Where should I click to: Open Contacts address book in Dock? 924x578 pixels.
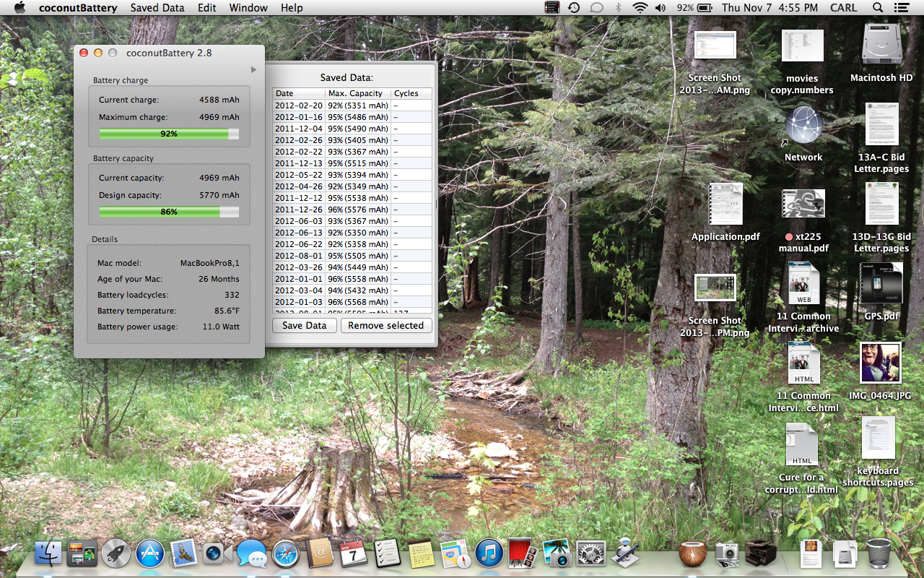pyautogui.click(x=320, y=553)
